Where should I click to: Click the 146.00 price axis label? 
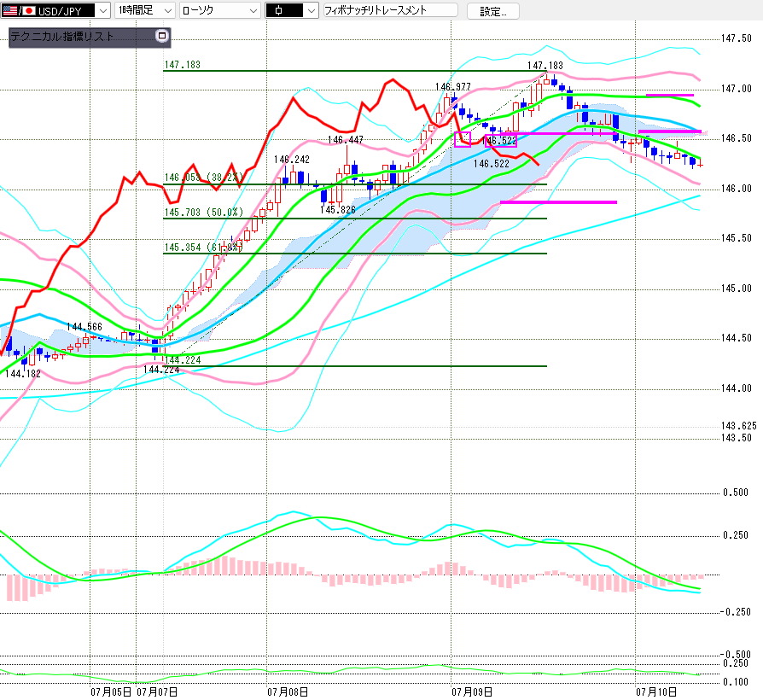pos(736,189)
